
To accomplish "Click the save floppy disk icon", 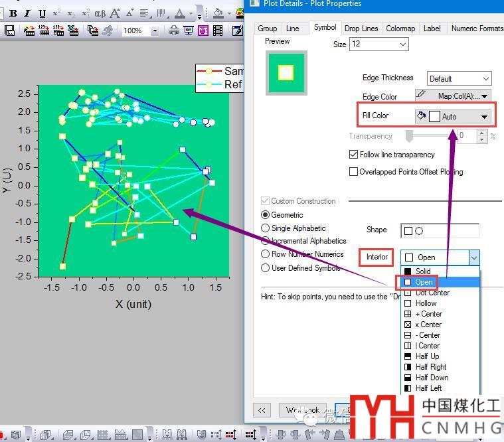I will pyautogui.click(x=9, y=31).
